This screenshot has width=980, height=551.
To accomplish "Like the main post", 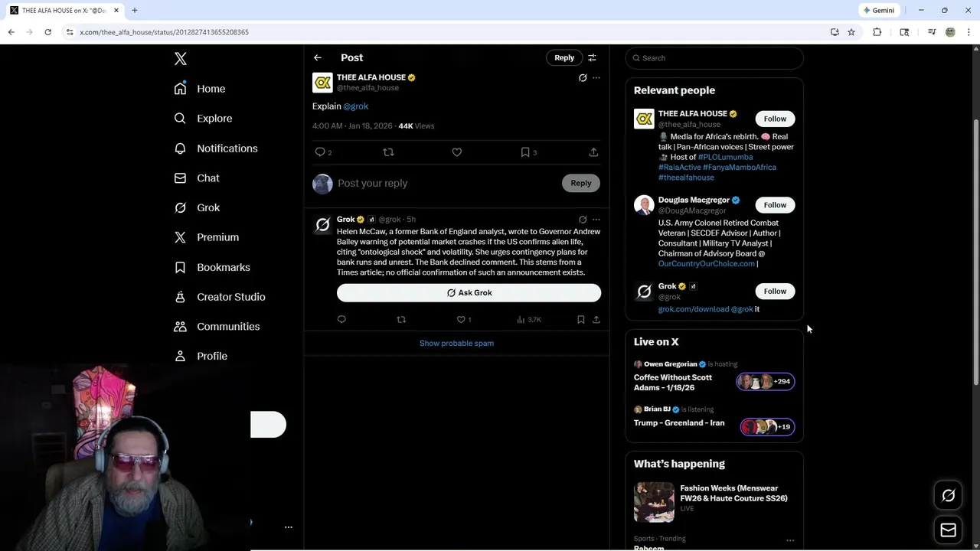I will point(457,152).
